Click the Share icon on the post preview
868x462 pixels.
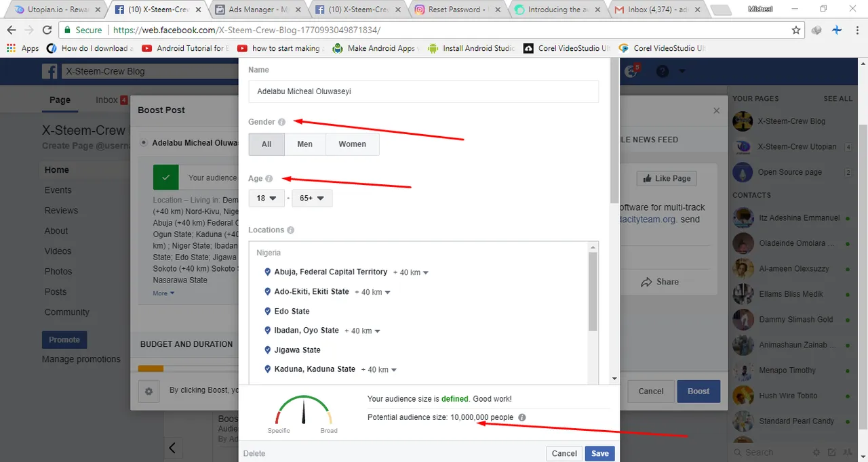pyautogui.click(x=646, y=282)
